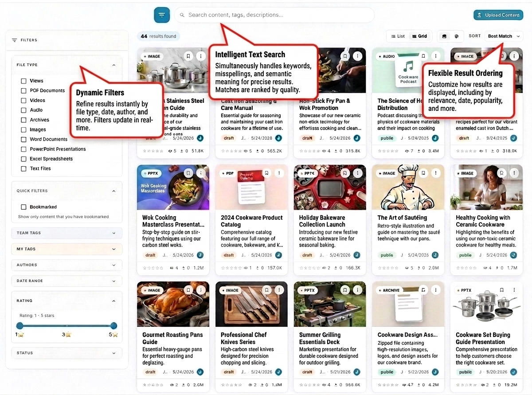Open more options on the Dutch oven recipes card
This screenshot has height=395, width=532.
[514, 56]
